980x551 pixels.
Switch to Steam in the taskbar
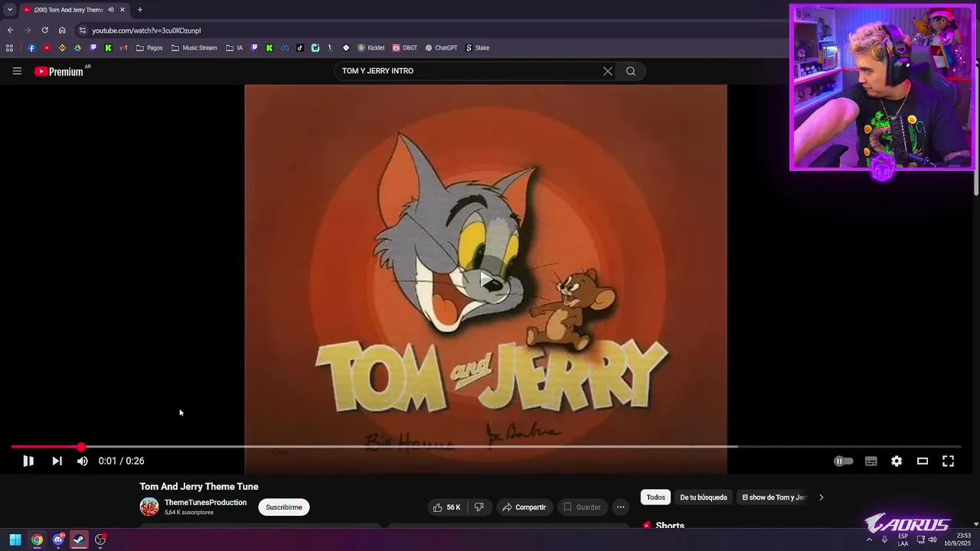(x=79, y=540)
